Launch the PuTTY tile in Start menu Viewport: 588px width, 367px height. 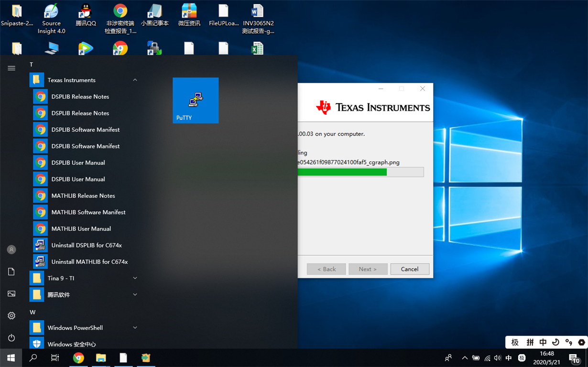tap(196, 100)
